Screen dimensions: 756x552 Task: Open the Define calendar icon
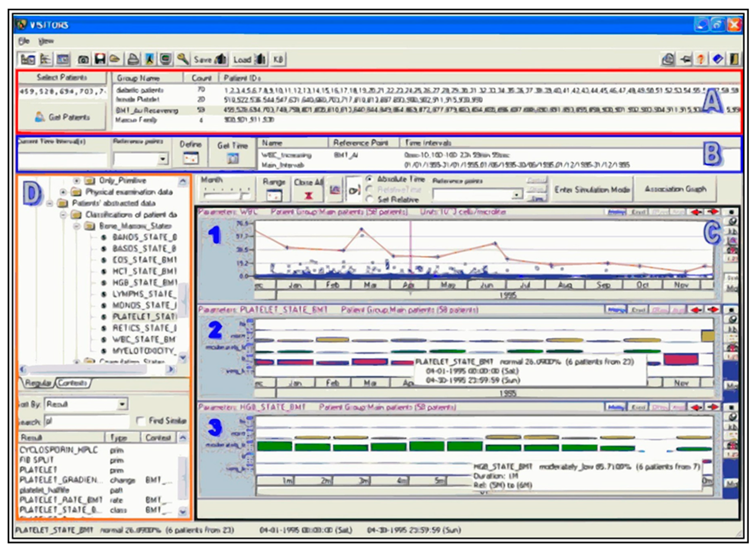190,158
